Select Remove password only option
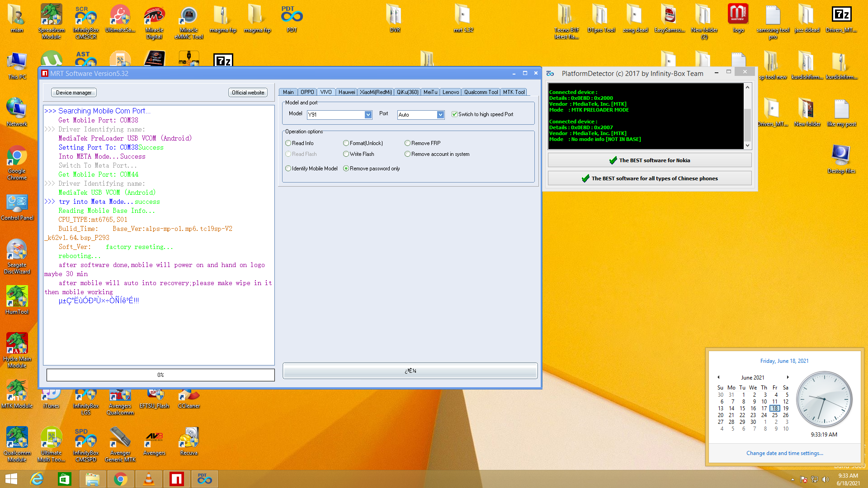The width and height of the screenshot is (868, 488). coord(372,169)
